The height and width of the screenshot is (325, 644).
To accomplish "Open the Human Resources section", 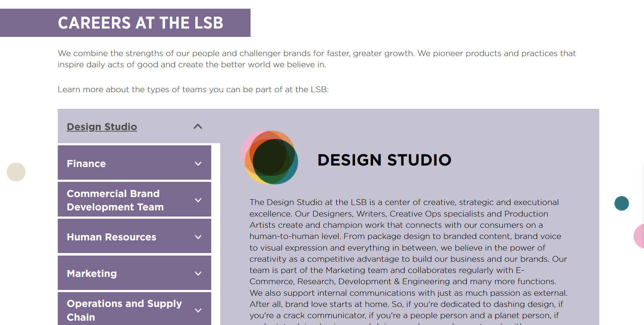I will pos(111,237).
